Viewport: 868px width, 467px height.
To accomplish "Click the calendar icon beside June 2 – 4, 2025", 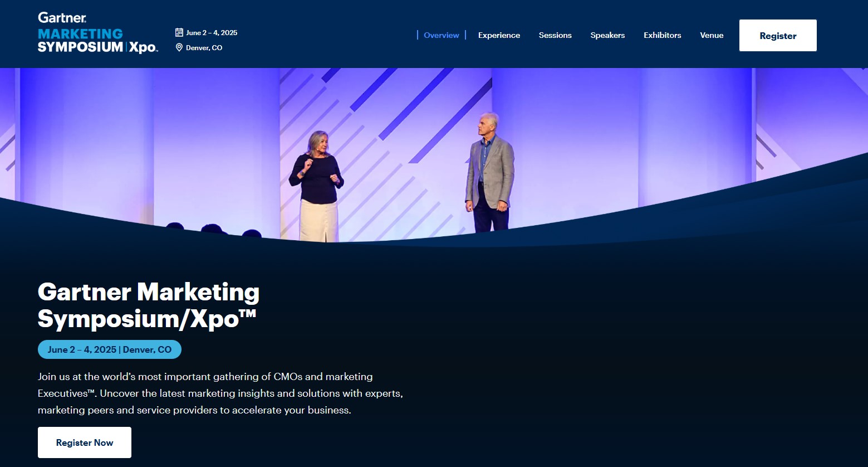I will (179, 32).
